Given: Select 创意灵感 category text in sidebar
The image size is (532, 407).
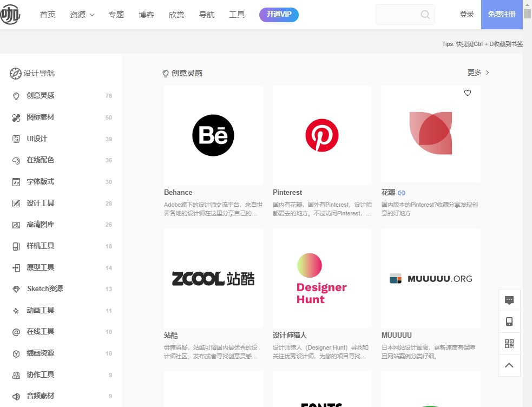Looking at the screenshot, I should (x=41, y=96).
